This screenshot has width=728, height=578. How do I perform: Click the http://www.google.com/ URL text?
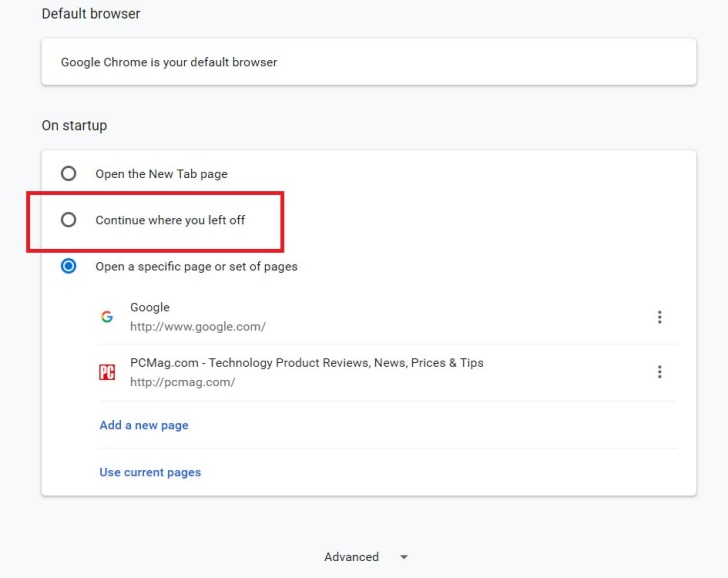coord(198,326)
